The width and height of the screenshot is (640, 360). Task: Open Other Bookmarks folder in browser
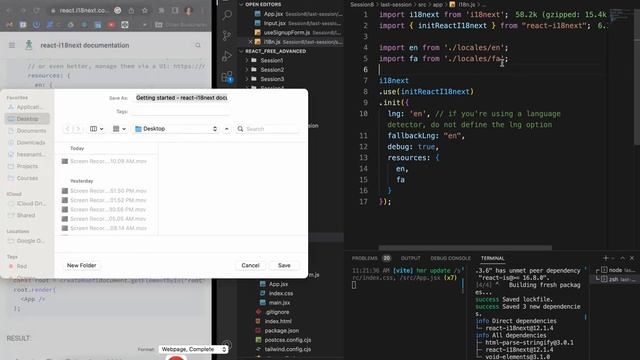180,25
